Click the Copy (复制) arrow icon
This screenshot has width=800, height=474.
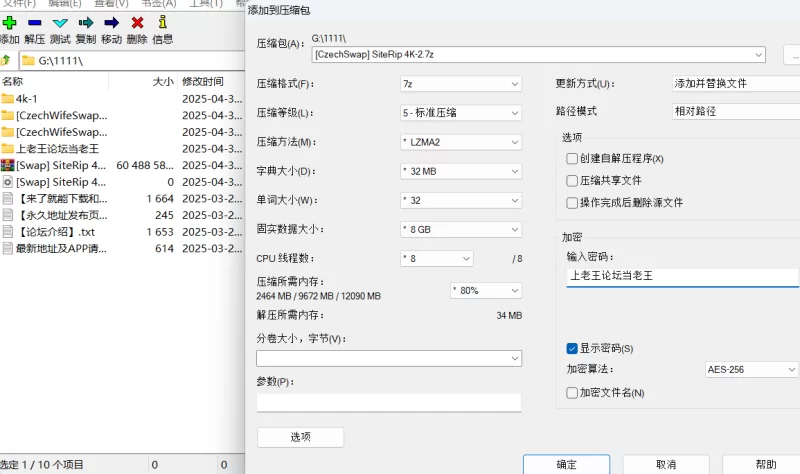(86, 22)
